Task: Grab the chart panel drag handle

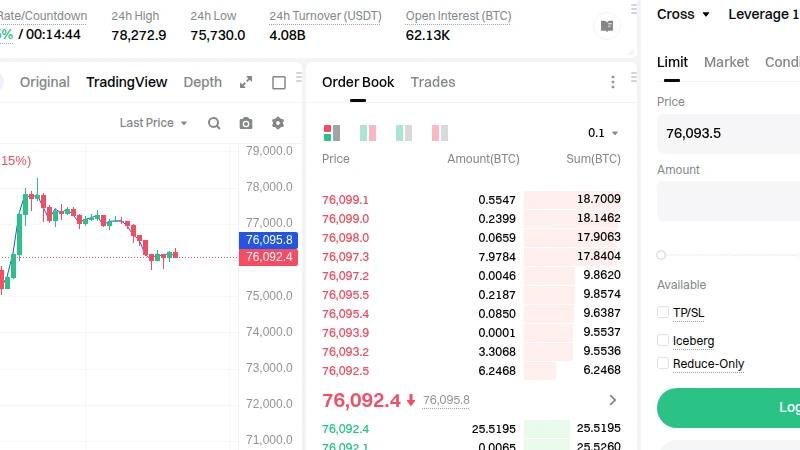Action: [x=299, y=78]
